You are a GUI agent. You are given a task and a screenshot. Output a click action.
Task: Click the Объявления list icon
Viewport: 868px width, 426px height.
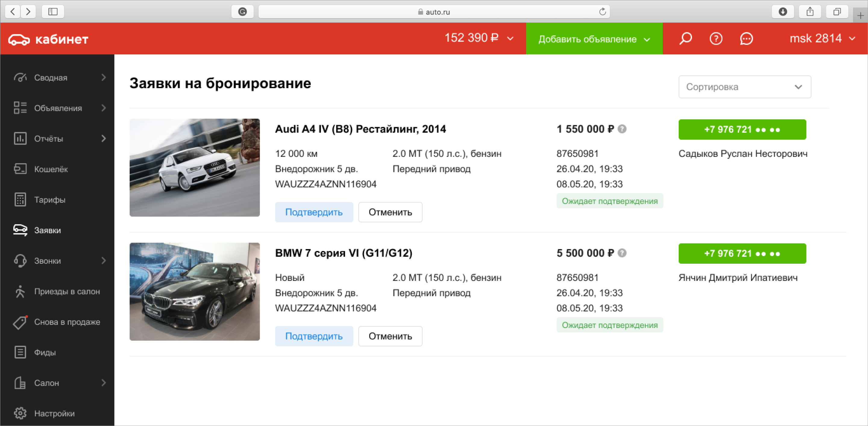pyautogui.click(x=20, y=108)
